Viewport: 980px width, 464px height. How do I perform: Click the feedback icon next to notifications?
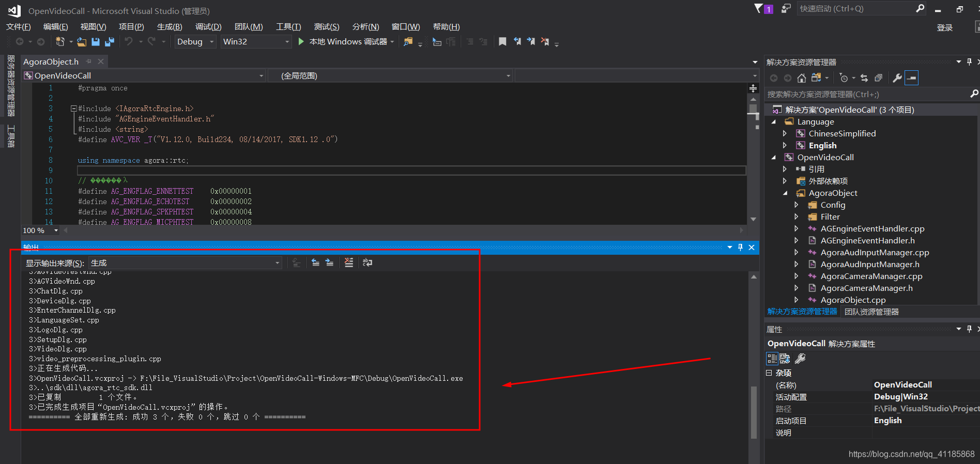(x=786, y=8)
